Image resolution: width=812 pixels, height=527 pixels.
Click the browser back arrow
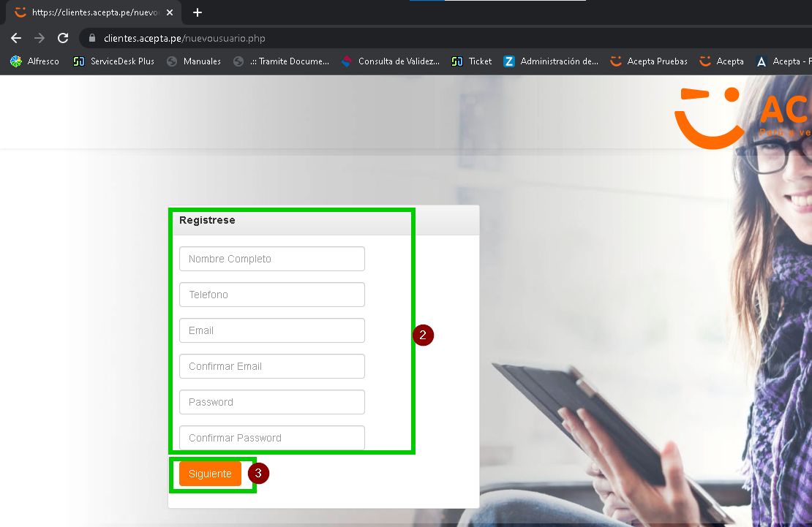[x=16, y=38]
